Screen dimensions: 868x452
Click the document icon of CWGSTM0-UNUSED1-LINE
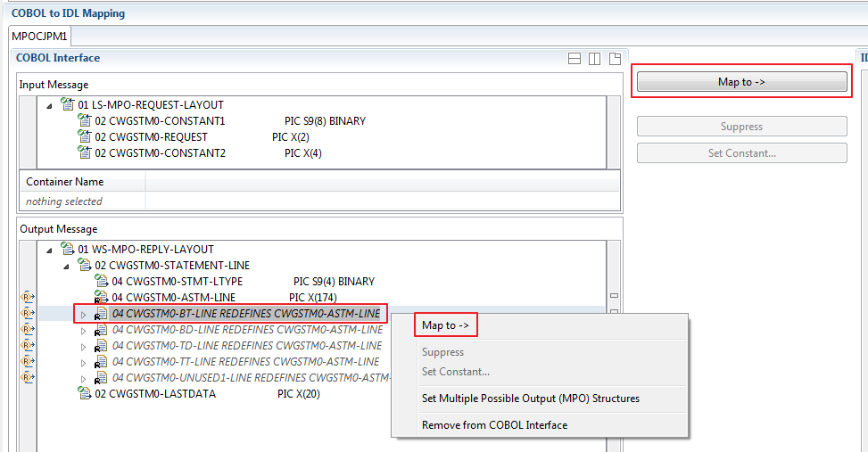102,378
